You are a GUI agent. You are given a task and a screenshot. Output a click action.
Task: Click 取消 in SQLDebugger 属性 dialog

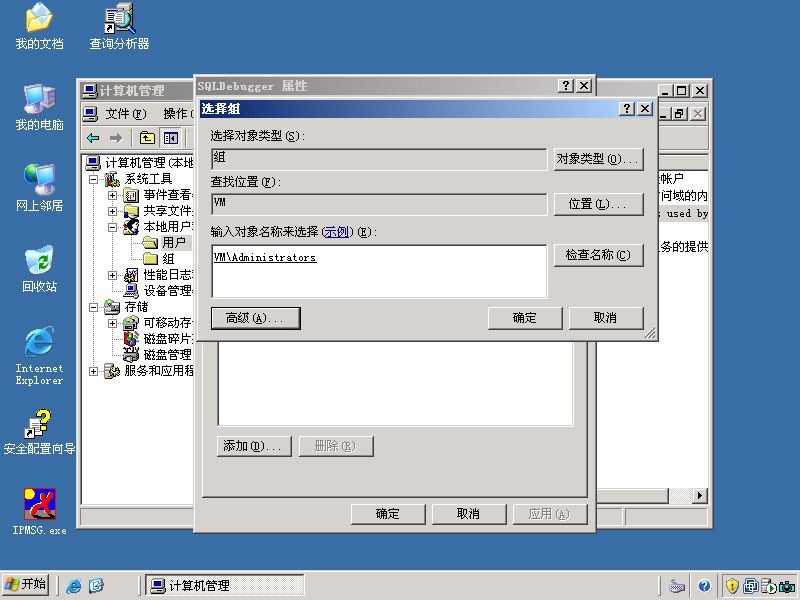pos(469,514)
